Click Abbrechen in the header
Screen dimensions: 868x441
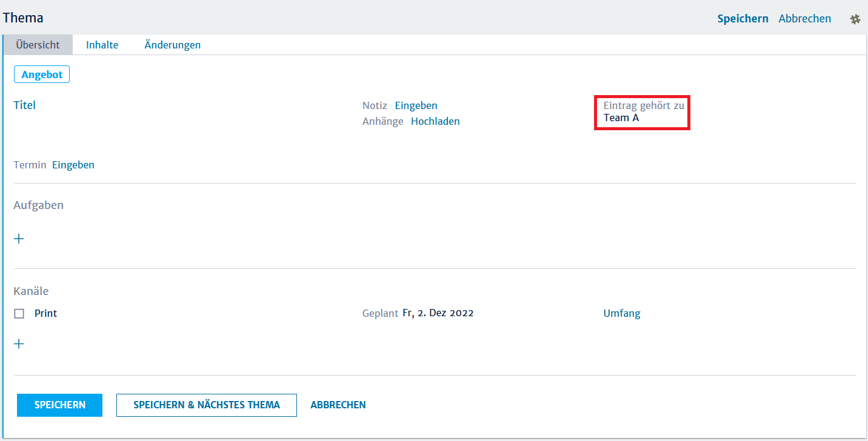coord(804,19)
